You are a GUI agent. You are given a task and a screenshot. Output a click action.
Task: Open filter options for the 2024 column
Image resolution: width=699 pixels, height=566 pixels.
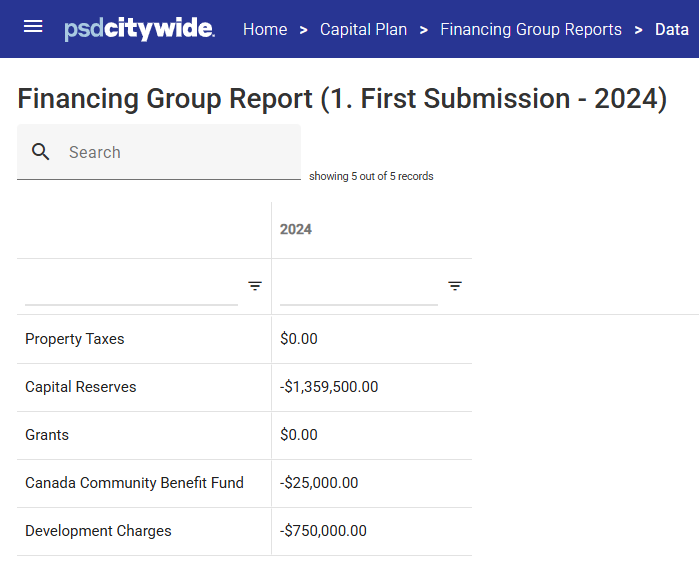click(x=455, y=286)
